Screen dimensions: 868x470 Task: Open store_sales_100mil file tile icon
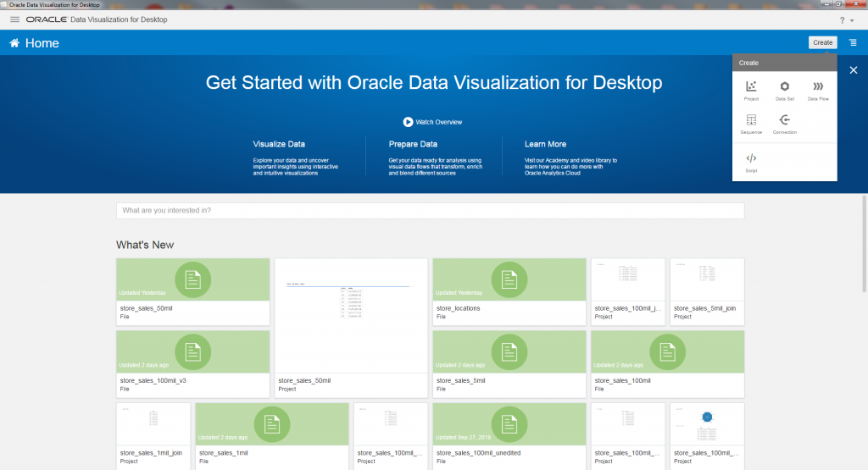point(668,352)
